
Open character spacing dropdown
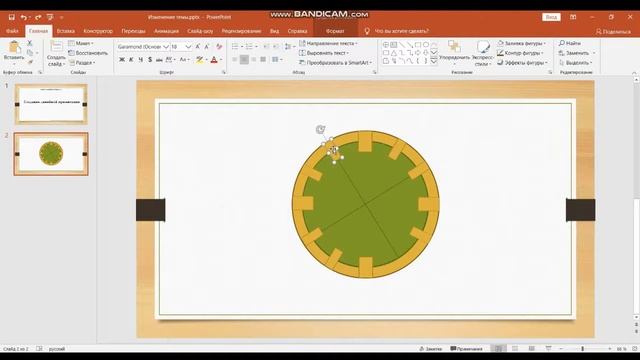coord(171,60)
